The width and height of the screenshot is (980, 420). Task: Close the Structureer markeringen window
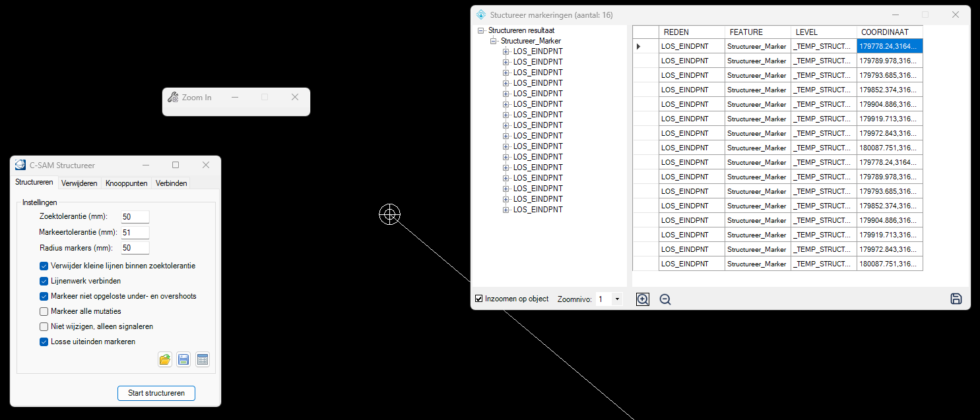(x=955, y=15)
